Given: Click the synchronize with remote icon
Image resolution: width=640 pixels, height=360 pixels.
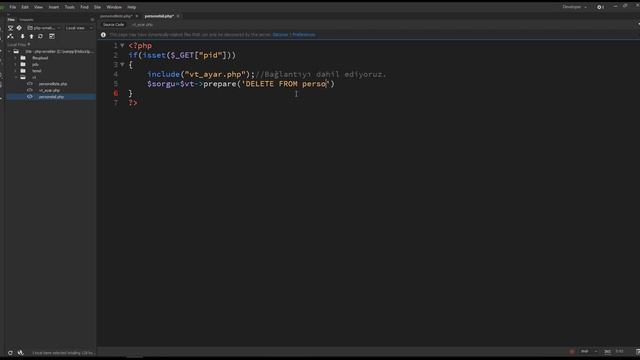Looking at the screenshot, I should coord(40,36).
